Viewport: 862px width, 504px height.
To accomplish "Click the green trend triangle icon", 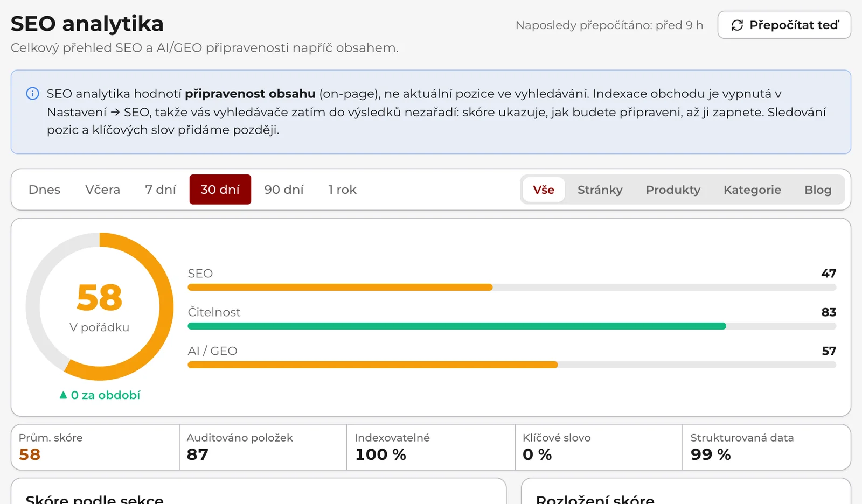I will [63, 395].
